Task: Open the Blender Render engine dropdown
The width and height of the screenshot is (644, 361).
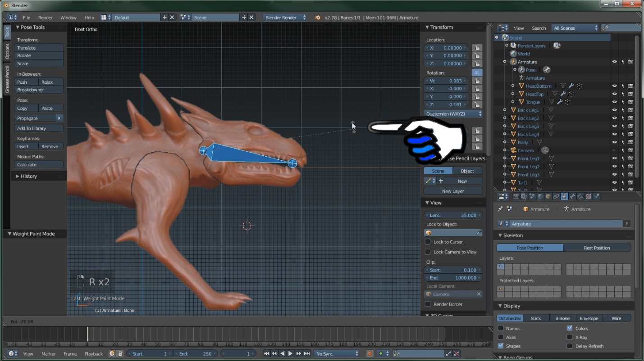Action: [x=285, y=18]
